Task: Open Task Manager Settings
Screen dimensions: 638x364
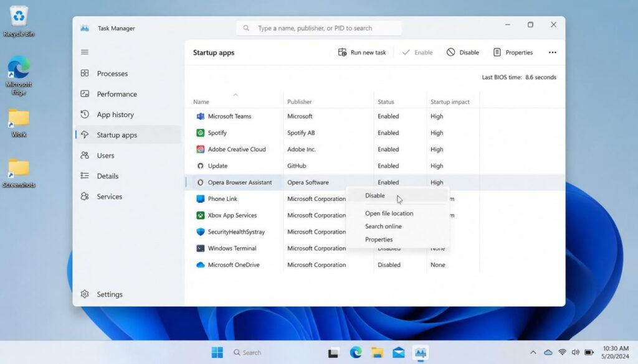Action: (128, 294)
